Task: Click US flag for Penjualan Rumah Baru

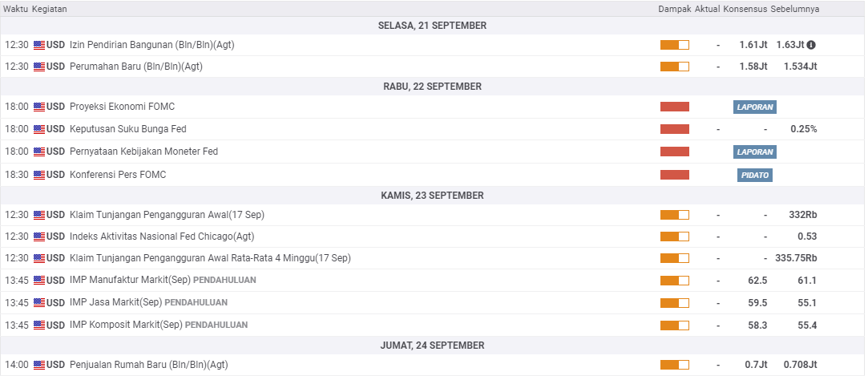Action: 39,365
